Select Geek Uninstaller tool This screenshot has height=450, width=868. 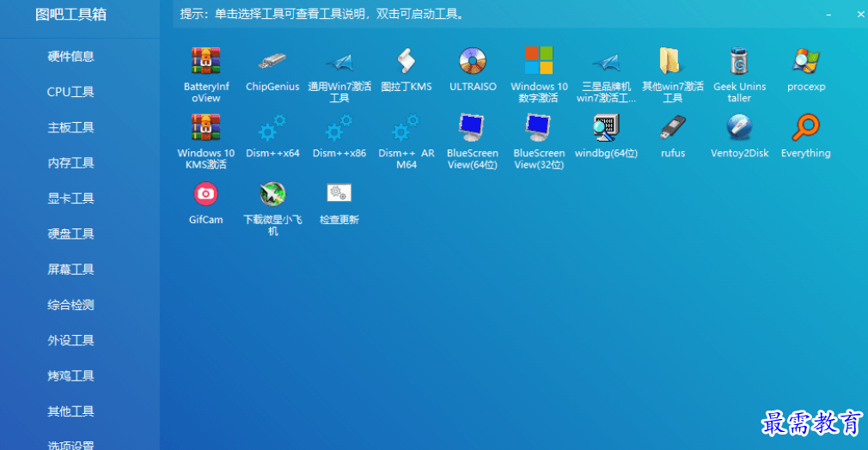(740, 61)
